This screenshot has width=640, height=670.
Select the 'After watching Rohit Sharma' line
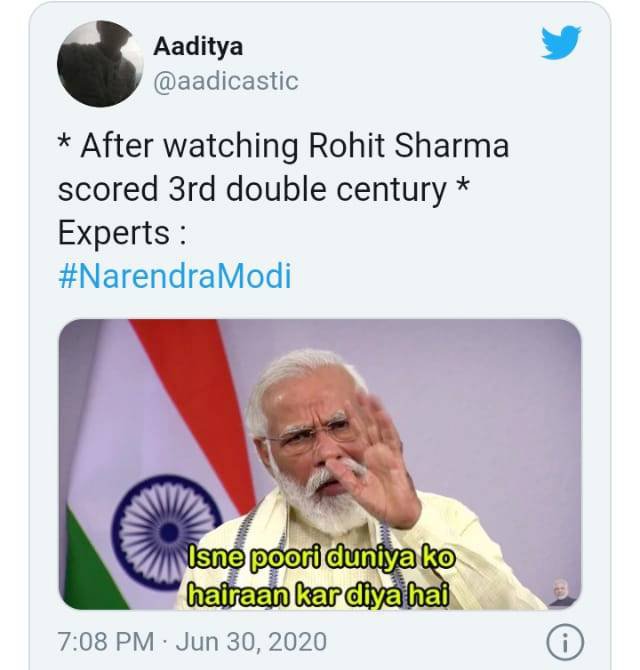pyautogui.click(x=283, y=146)
